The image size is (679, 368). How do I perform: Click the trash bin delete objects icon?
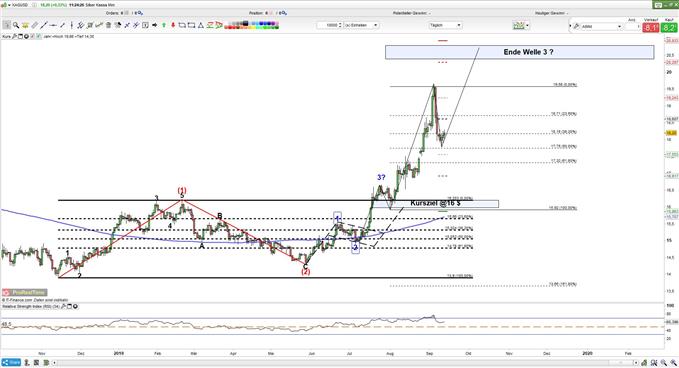[108, 25]
